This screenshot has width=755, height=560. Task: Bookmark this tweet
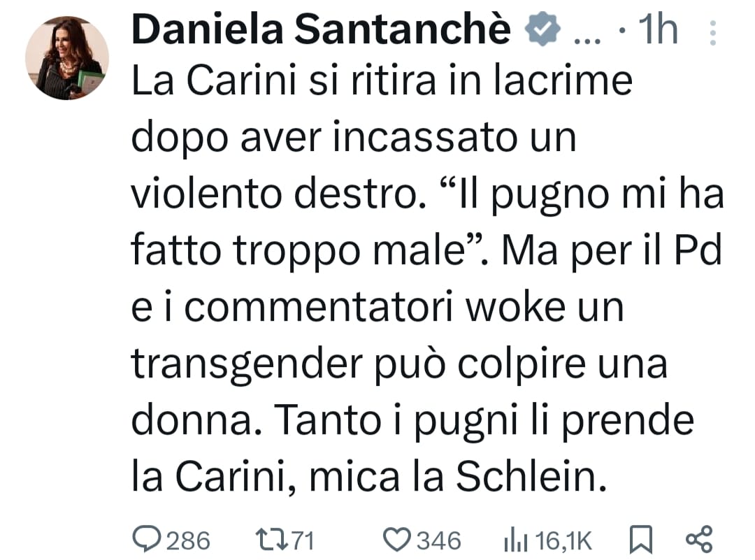click(641, 540)
